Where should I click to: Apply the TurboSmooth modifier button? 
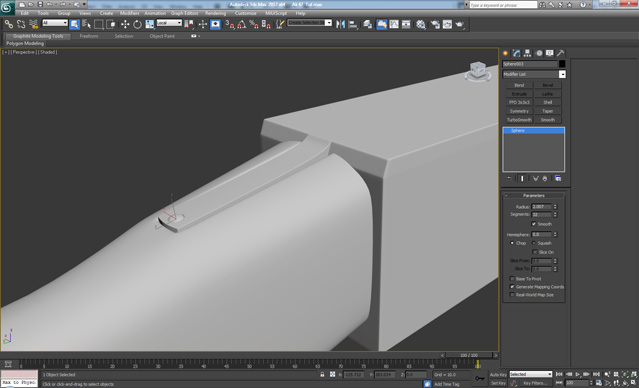[x=519, y=120]
